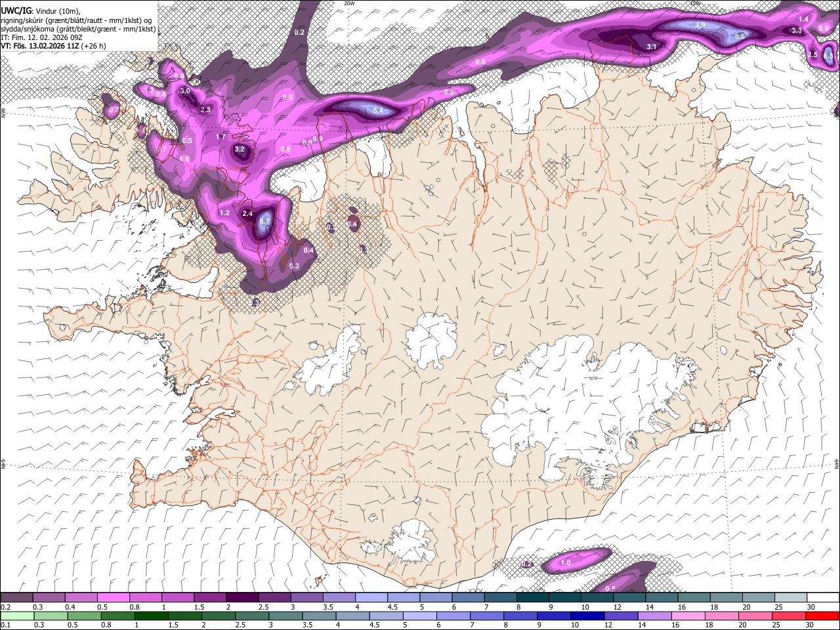This screenshot has height=630, width=840.
Task: Click snow scale swatch between 25 and 30
Action: [791, 598]
